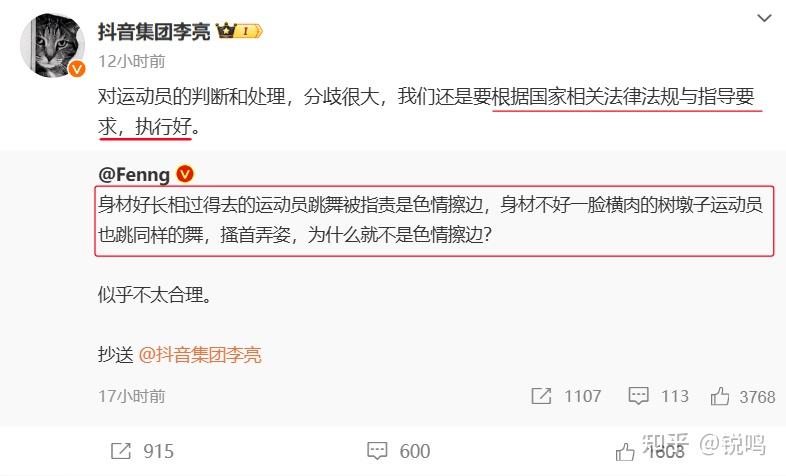Open the red-boxed quoted post text
Screen dimensions: 786x476
pyautogui.click(x=434, y=220)
